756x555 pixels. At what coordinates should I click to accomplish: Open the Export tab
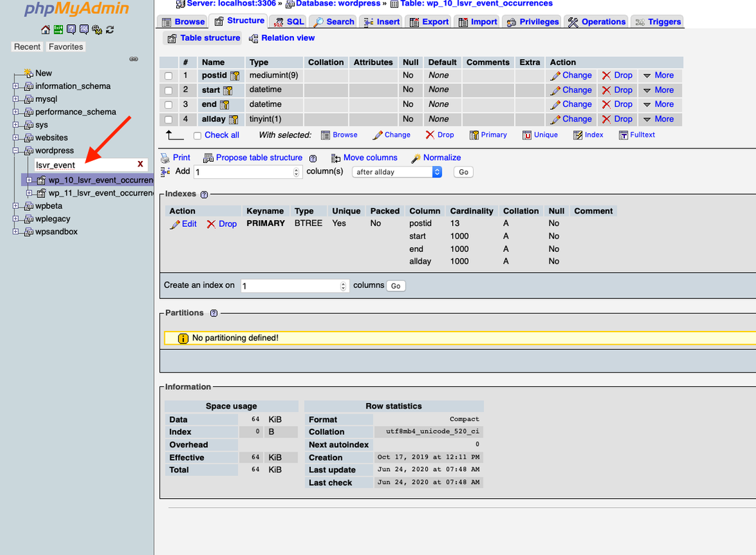point(429,22)
